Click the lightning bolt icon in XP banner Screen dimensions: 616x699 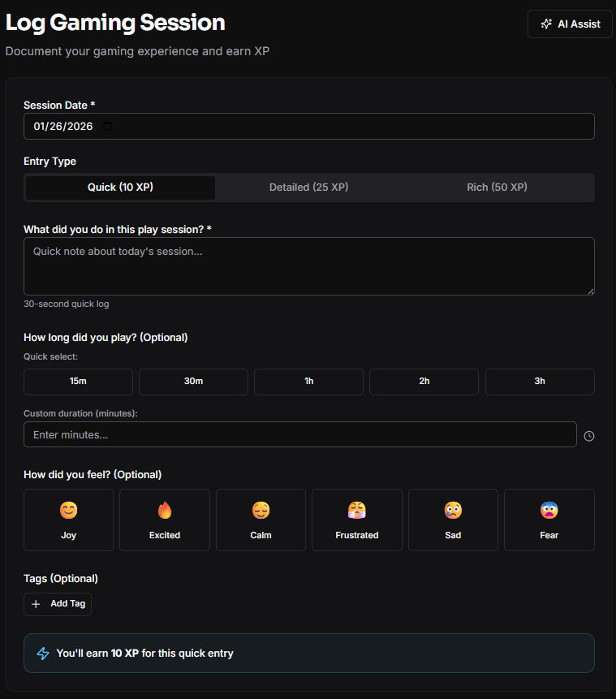click(x=42, y=653)
